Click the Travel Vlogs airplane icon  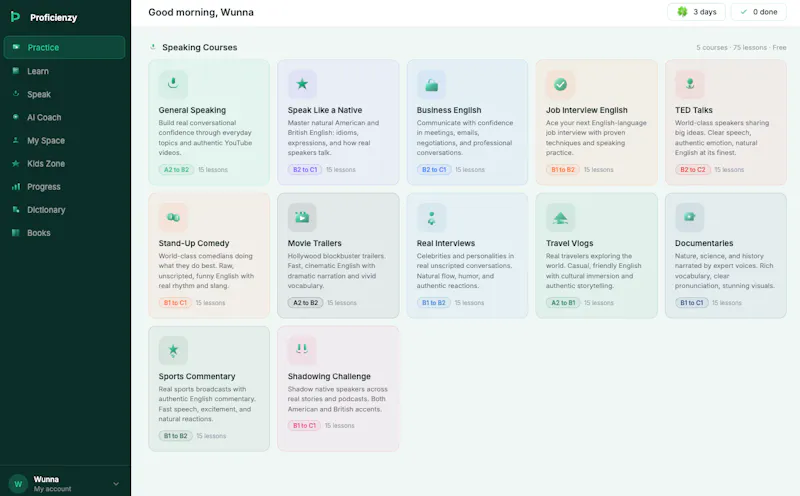(560, 217)
